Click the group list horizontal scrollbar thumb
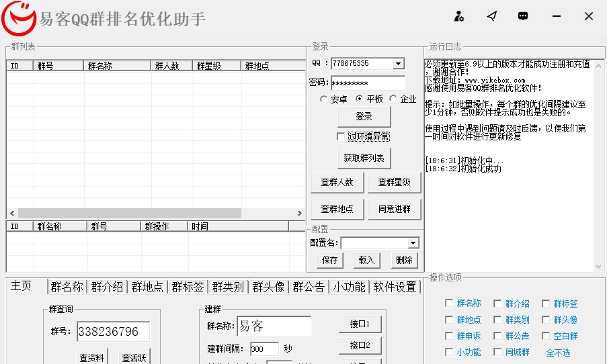The width and height of the screenshot is (607, 364). coord(129,213)
